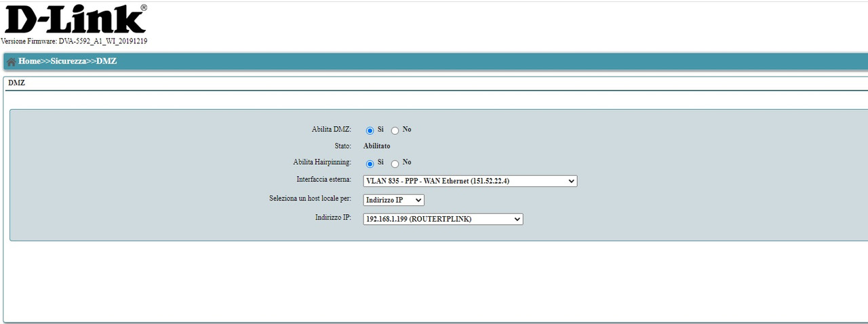Click the D-Link logo
Screen dimensions: 868x324
pos(75,18)
